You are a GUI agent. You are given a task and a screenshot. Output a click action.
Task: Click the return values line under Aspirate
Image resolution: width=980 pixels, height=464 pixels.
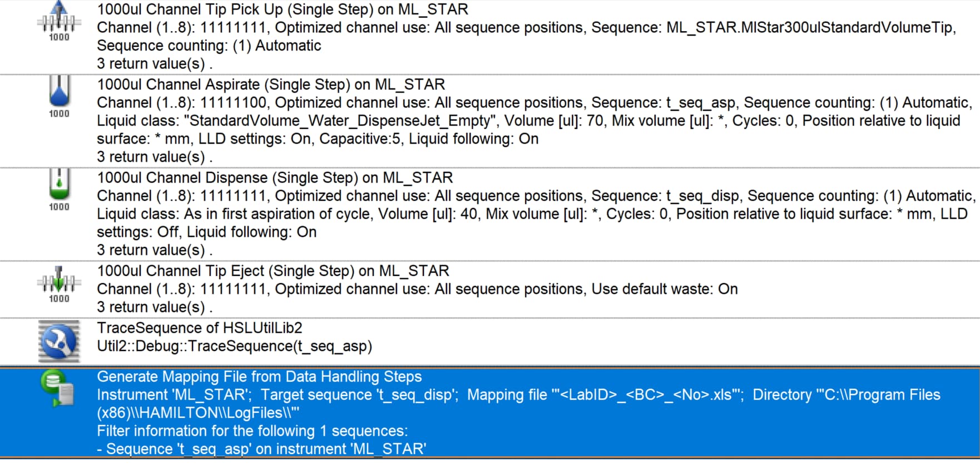click(155, 157)
